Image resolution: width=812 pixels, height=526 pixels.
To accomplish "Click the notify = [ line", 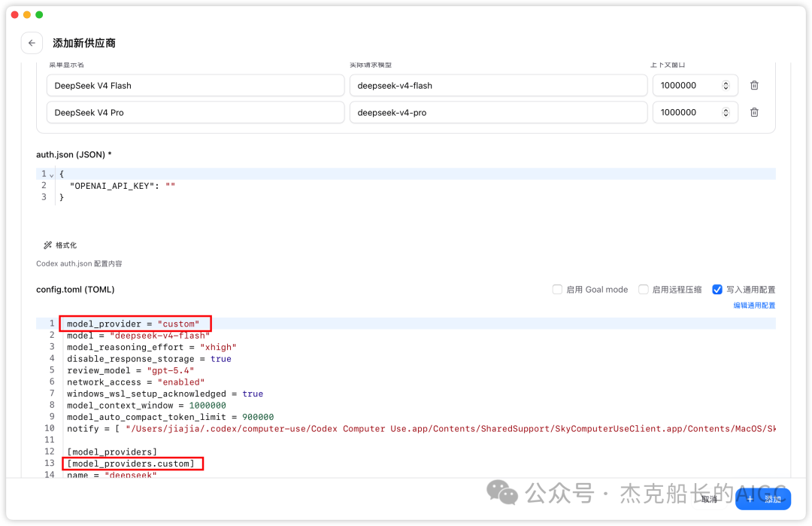I will (421, 429).
